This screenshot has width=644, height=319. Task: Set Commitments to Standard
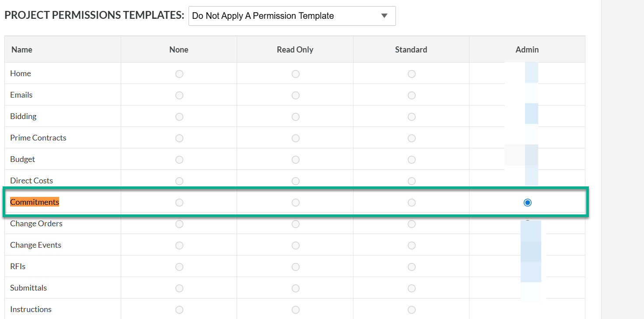pos(412,203)
